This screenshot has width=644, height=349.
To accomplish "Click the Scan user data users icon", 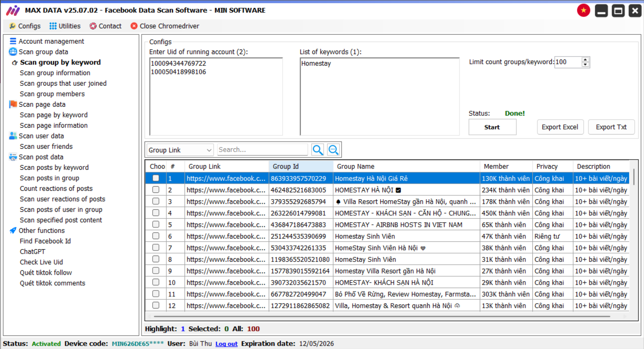I will tap(13, 136).
